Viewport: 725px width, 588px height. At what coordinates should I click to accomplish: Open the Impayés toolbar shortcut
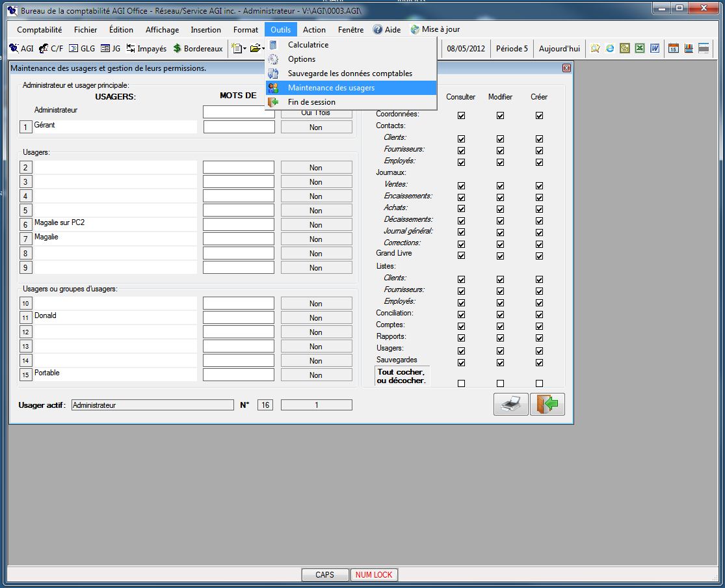pyautogui.click(x=146, y=49)
